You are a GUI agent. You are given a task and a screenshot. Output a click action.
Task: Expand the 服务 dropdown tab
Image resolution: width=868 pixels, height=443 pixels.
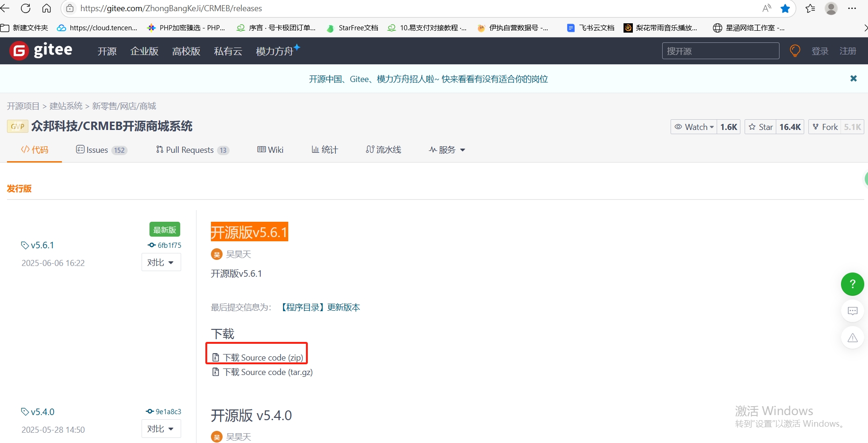click(x=447, y=150)
